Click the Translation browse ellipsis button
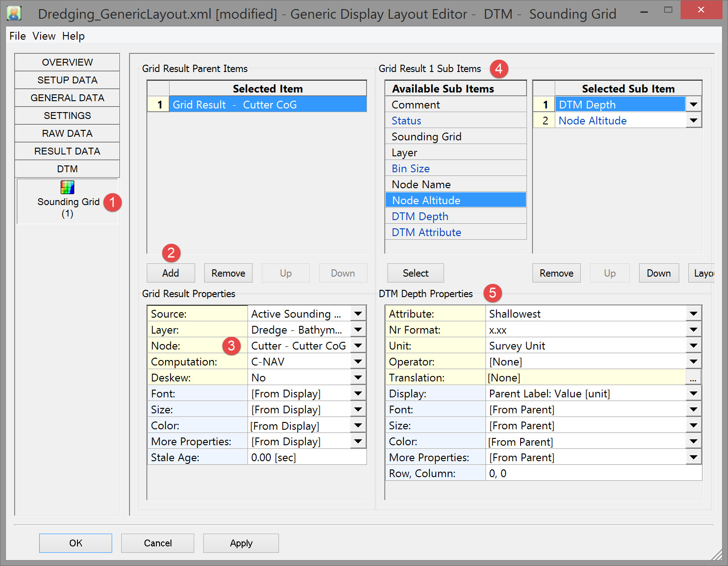The image size is (728, 566). (x=693, y=378)
